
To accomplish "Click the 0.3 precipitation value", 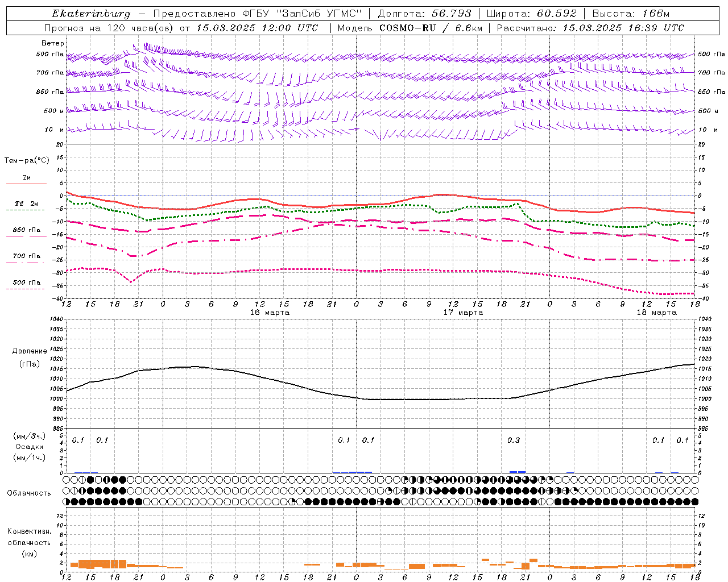I will point(513,440).
